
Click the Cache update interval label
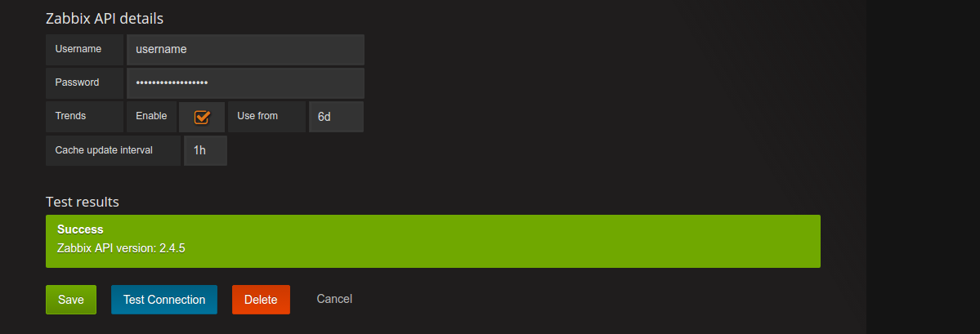pyautogui.click(x=104, y=150)
